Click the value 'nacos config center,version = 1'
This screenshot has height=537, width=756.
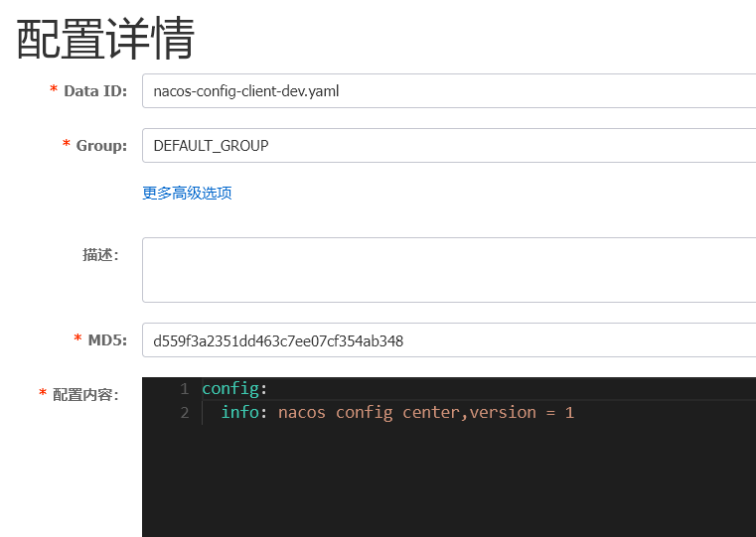pos(426,412)
